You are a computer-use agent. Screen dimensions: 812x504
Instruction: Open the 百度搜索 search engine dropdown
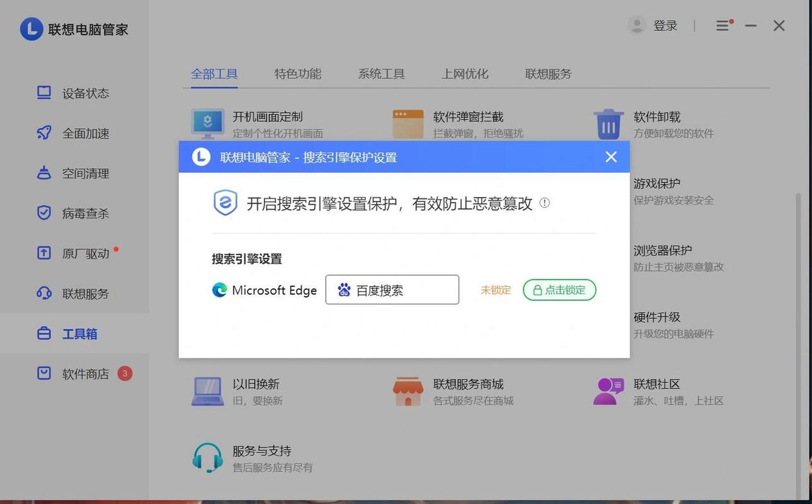coord(392,290)
